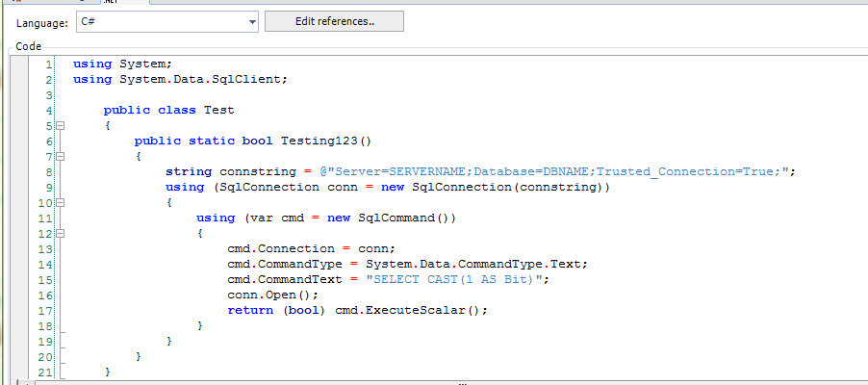
Task: Click line number 21 in the gutter
Action: [x=44, y=372]
